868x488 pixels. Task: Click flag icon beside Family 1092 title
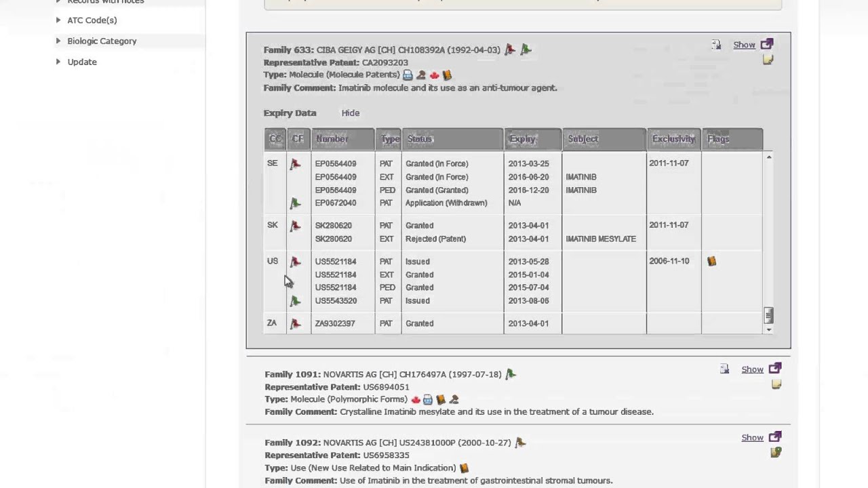tap(520, 443)
